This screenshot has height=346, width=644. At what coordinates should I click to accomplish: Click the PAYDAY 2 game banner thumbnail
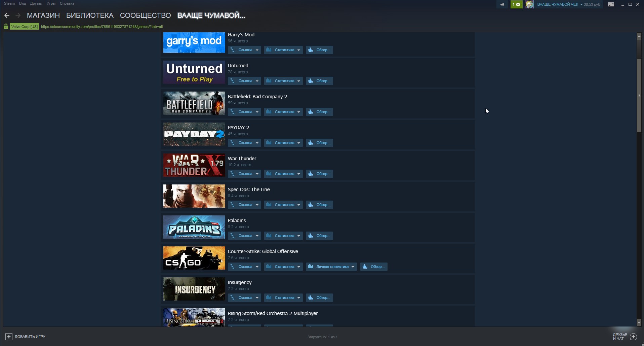pyautogui.click(x=194, y=134)
